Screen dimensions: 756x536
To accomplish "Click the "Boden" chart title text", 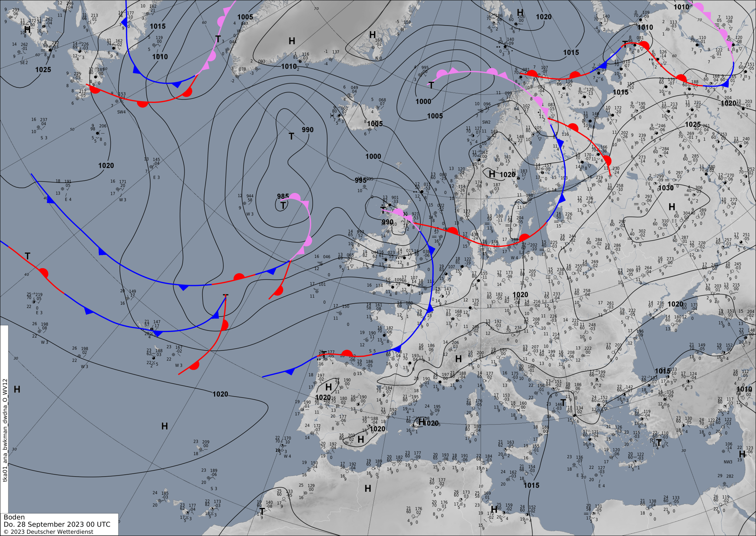I will tap(14, 517).
